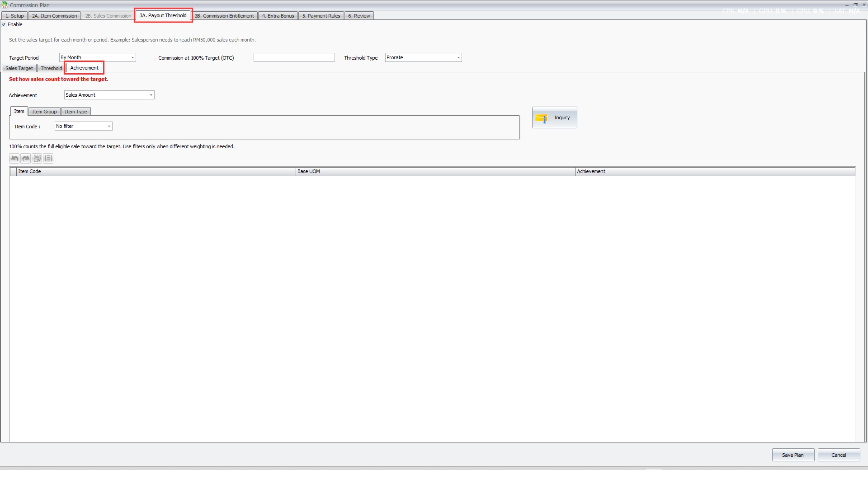The image size is (868, 488).
Task: Click the Commission Plan window title icon
Action: pos(5,5)
